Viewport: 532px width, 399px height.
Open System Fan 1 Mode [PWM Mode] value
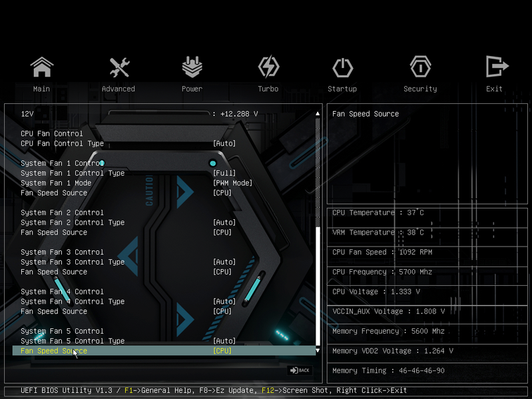[x=232, y=183]
